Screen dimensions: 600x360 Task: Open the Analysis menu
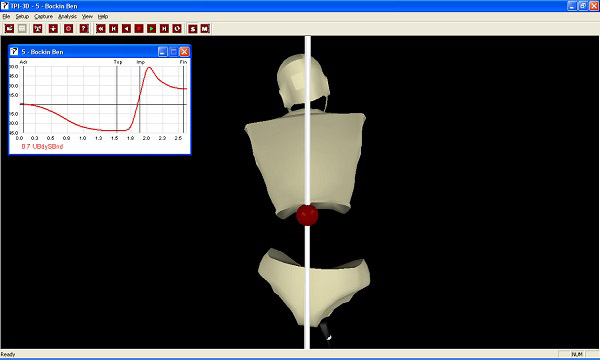click(67, 16)
